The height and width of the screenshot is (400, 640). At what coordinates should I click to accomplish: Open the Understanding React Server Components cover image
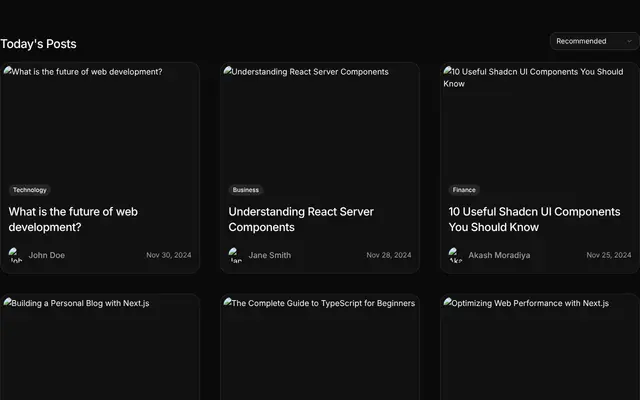320,121
